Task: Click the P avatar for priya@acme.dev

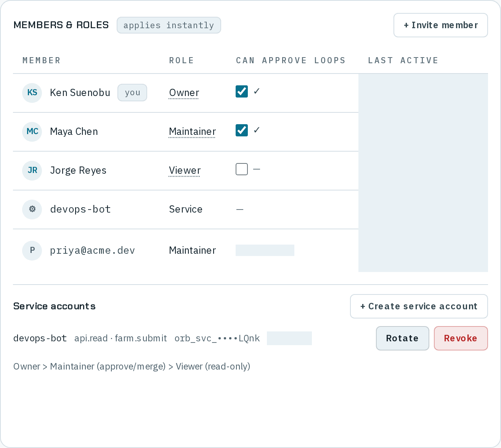Action: (x=32, y=251)
